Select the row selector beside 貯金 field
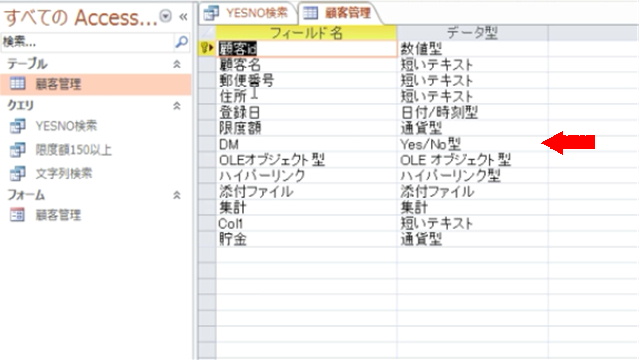Screen dimensions: 640x360 207,239
